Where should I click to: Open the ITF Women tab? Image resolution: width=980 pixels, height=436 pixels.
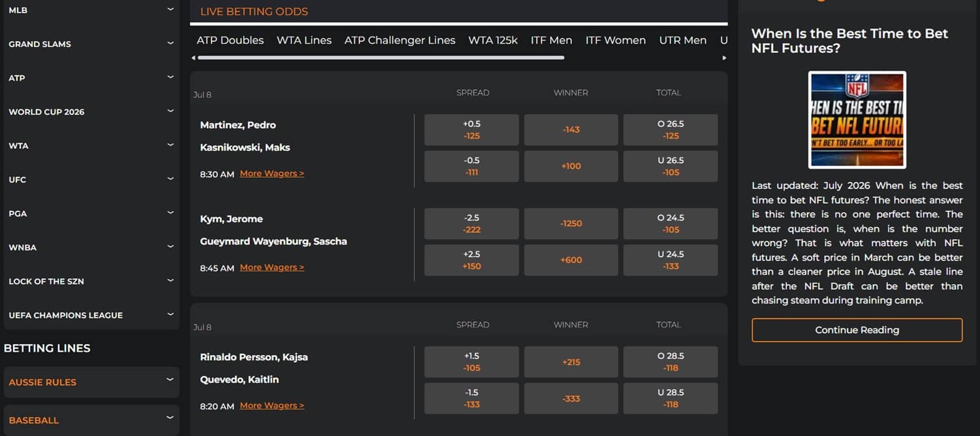tap(616, 40)
